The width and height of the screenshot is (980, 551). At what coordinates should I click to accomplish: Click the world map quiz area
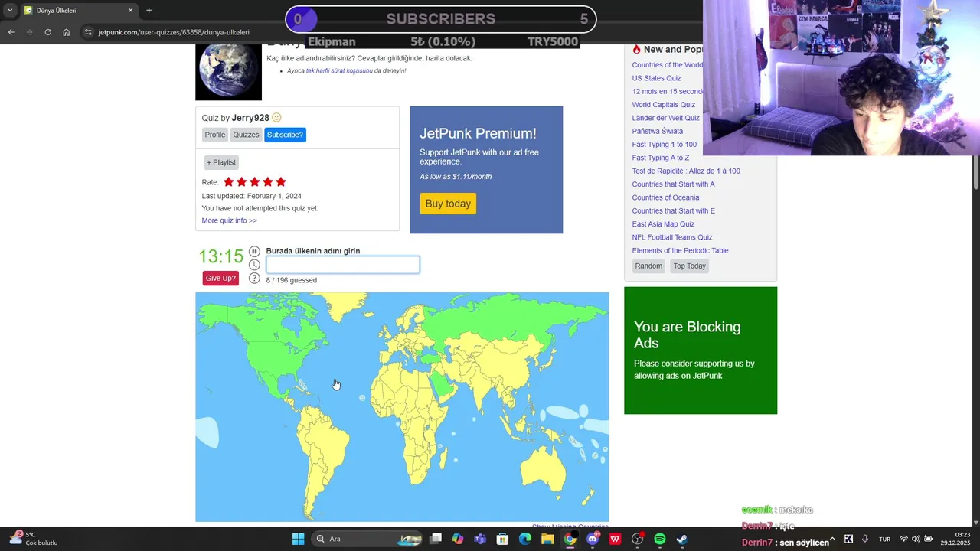(x=402, y=406)
